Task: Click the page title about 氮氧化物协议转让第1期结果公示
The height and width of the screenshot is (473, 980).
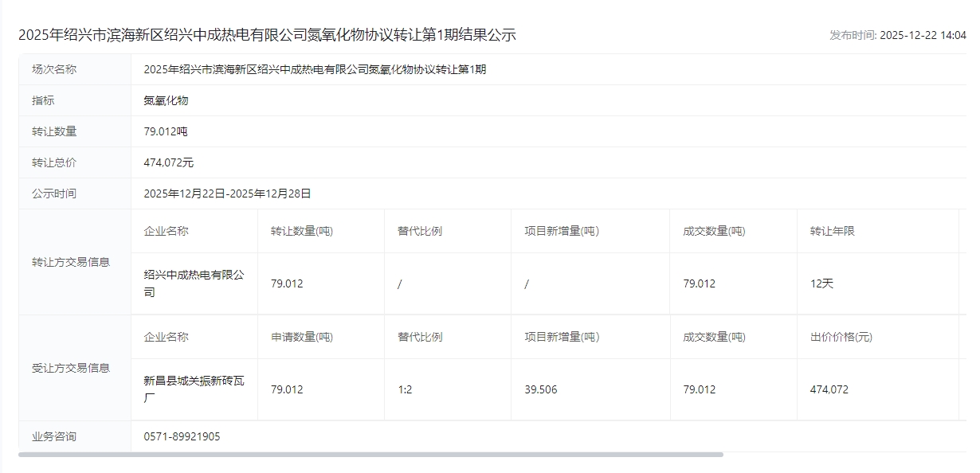Action: click(x=267, y=35)
